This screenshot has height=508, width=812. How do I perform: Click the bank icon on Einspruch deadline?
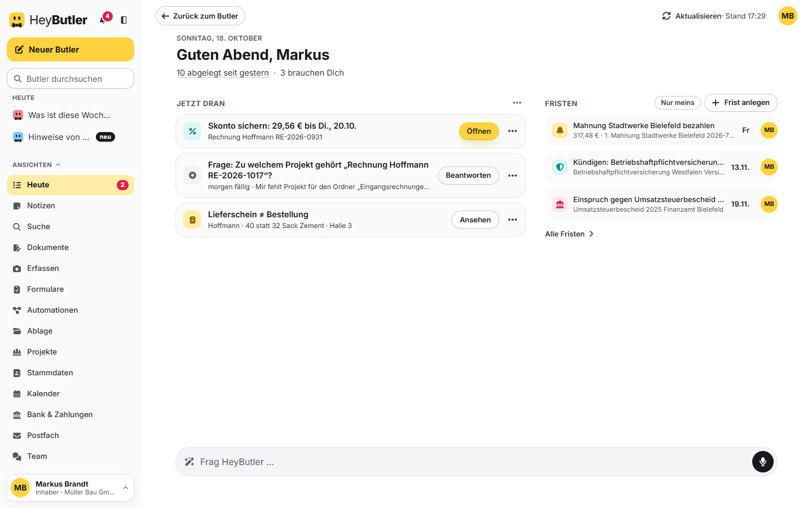[x=559, y=204]
